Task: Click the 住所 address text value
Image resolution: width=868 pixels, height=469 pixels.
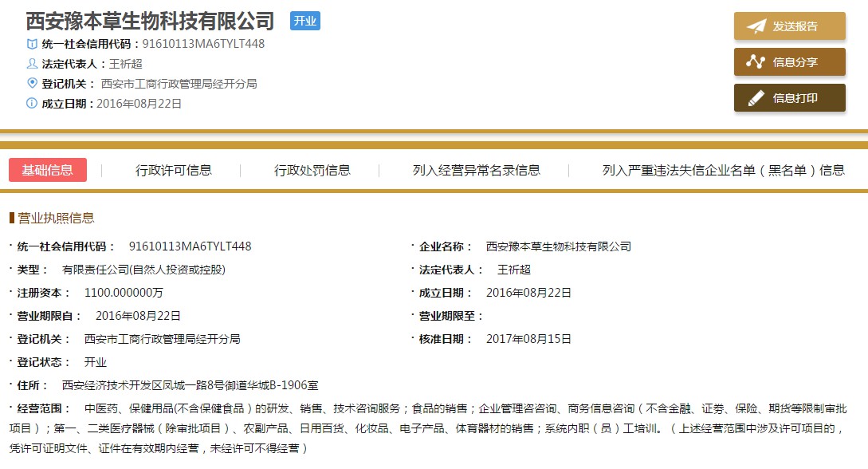Action: [190, 385]
